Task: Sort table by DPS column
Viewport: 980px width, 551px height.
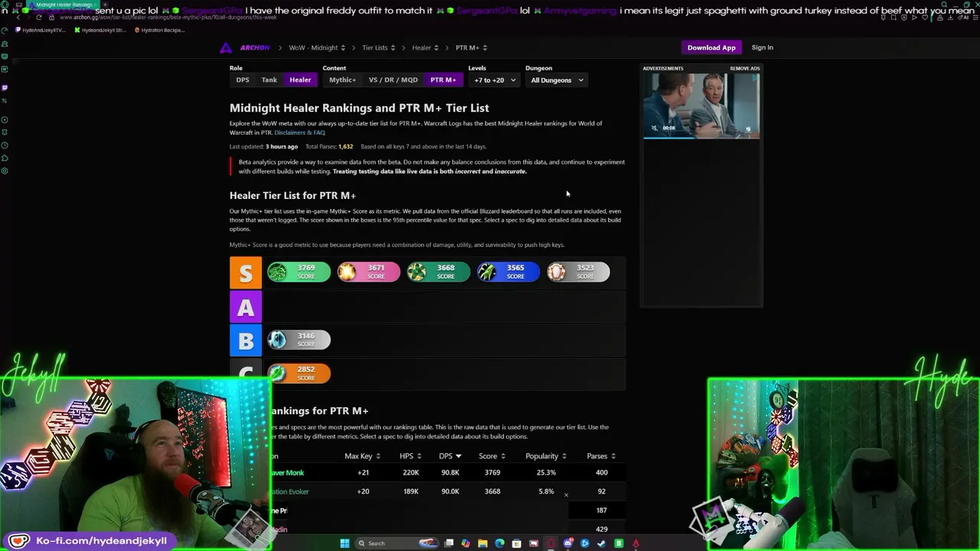Action: click(450, 456)
